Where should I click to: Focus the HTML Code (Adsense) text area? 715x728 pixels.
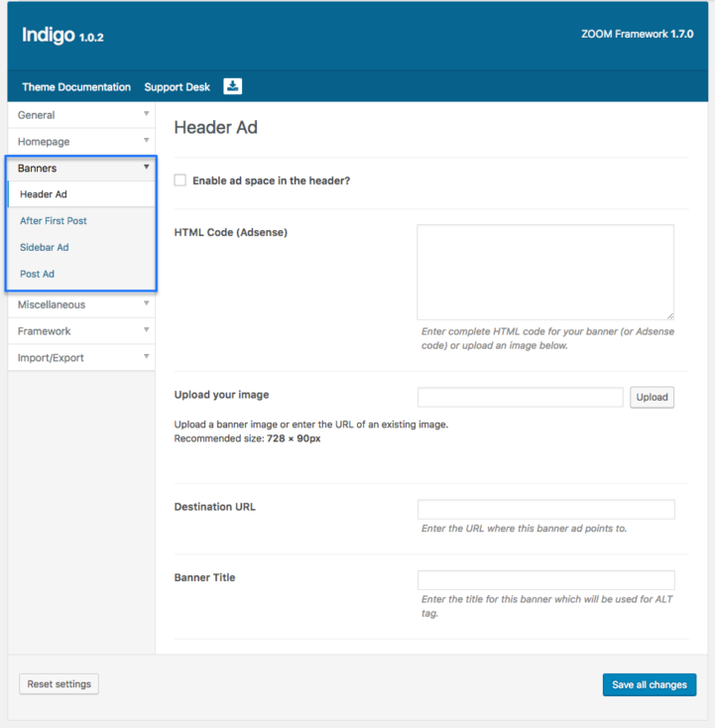[545, 272]
